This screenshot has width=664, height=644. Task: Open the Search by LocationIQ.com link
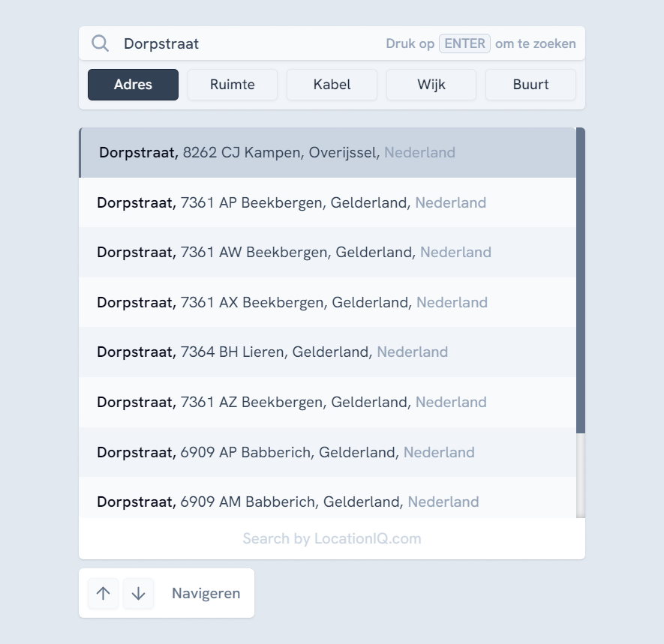click(x=332, y=539)
